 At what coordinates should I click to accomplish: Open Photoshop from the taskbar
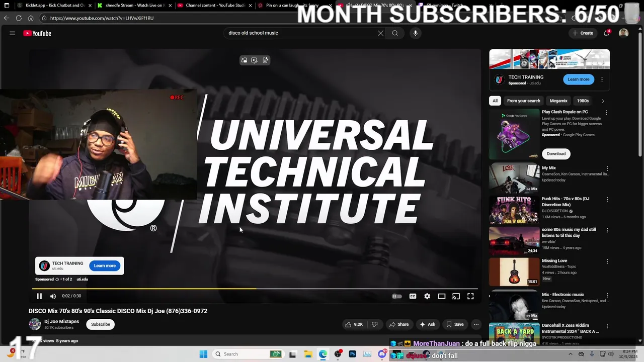[x=352, y=354]
